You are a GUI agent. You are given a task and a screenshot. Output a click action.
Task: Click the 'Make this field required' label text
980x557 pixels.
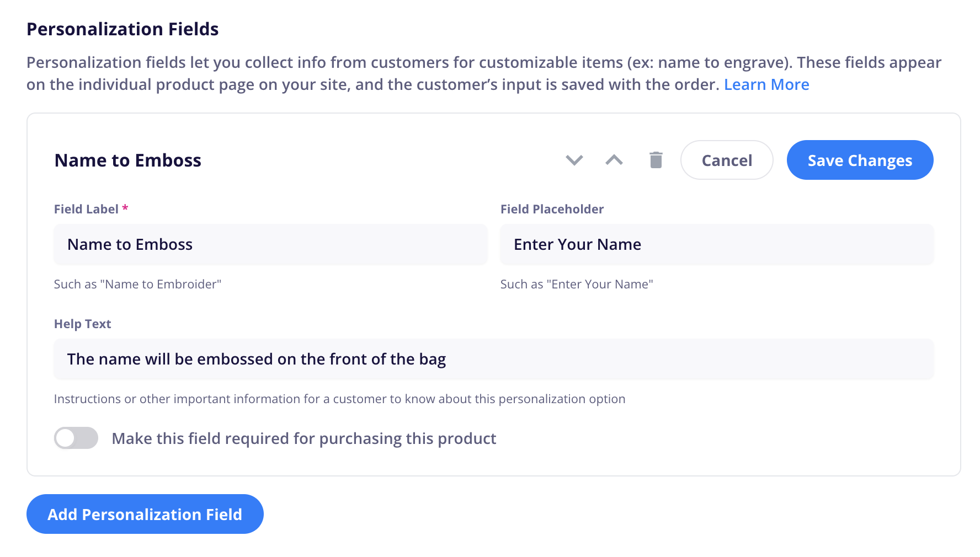click(304, 438)
